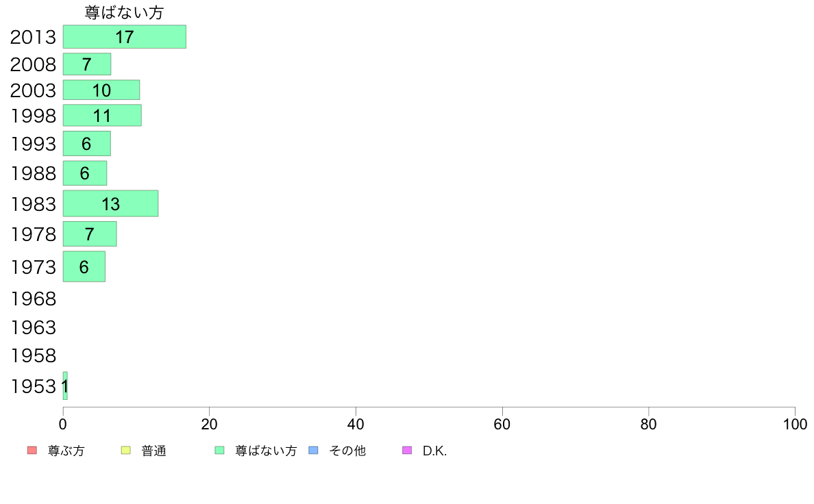This screenshot has height=504, width=814.
Task: Select the 2003 bar showing 10
Action: [x=101, y=90]
